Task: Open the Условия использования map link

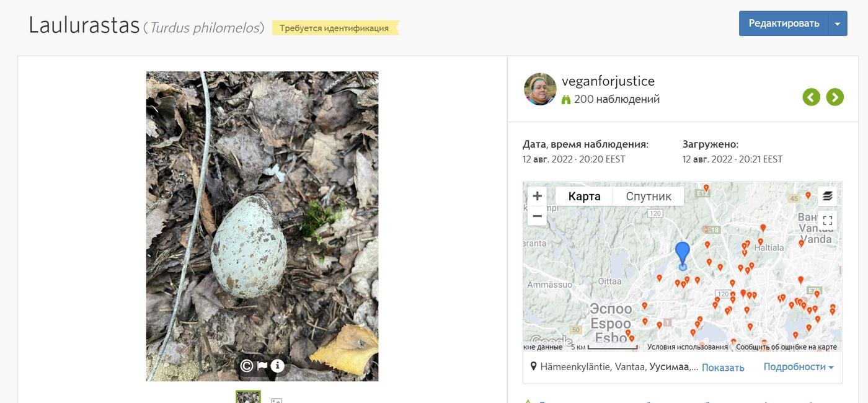Action: tap(687, 347)
